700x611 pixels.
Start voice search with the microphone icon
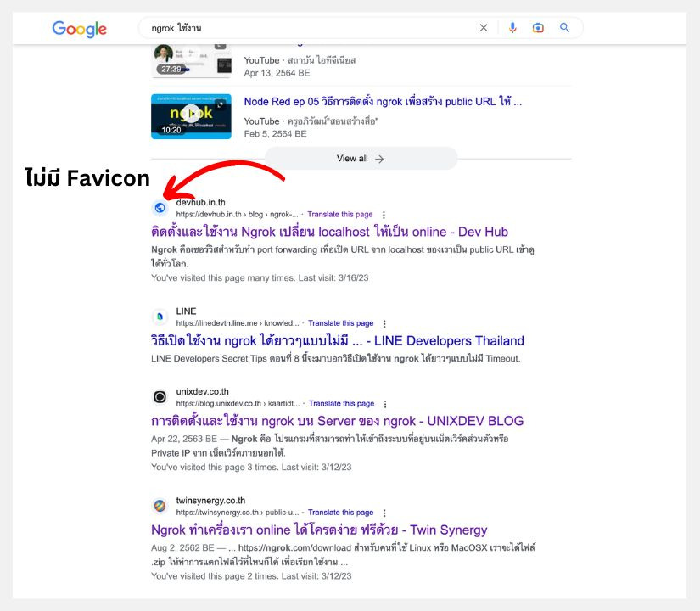click(512, 28)
